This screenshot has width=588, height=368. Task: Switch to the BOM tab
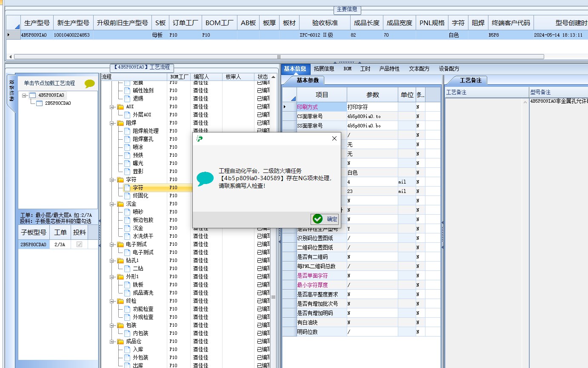(348, 69)
